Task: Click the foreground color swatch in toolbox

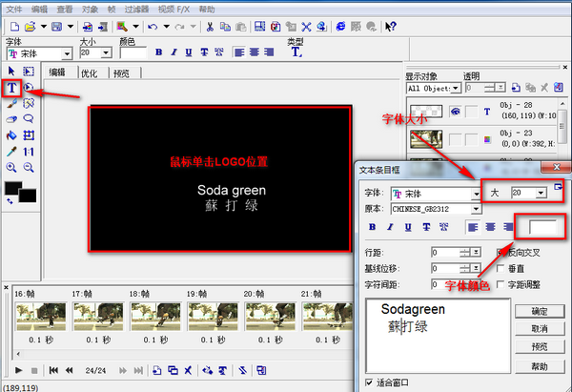Action: tap(13, 188)
